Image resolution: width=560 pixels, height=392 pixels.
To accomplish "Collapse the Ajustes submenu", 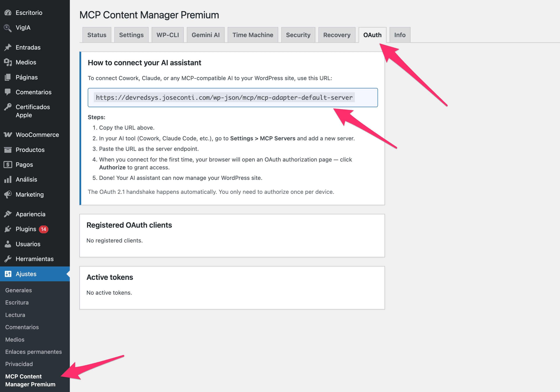I will [27, 274].
